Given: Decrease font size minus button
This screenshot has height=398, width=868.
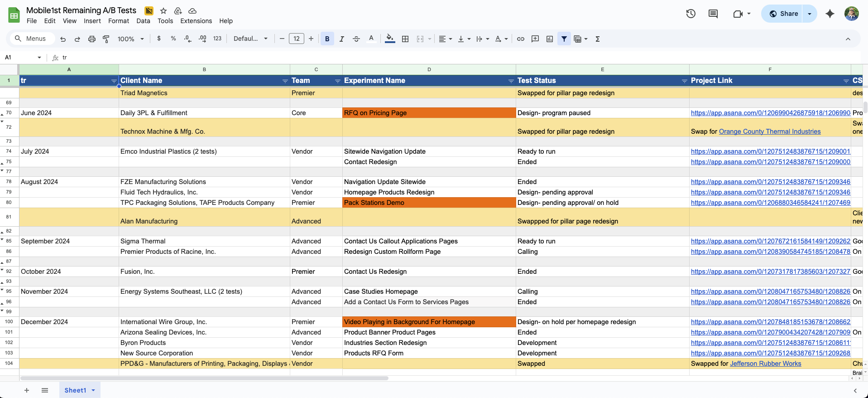Looking at the screenshot, I should click(282, 39).
